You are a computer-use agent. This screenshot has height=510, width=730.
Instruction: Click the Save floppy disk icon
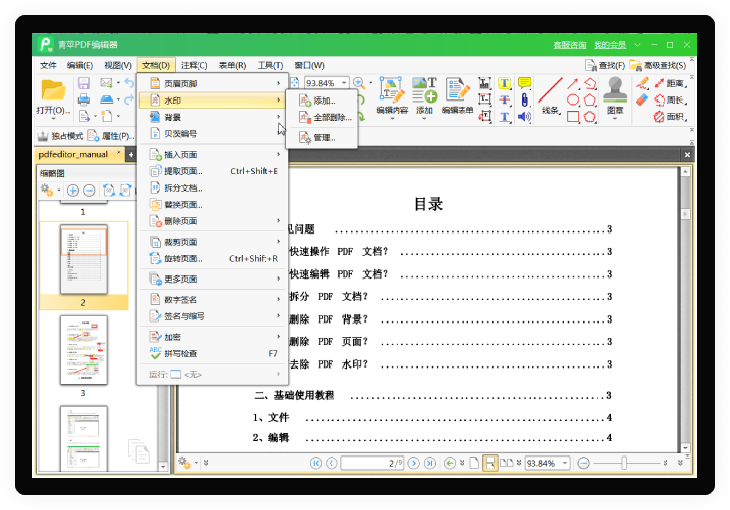(x=84, y=83)
